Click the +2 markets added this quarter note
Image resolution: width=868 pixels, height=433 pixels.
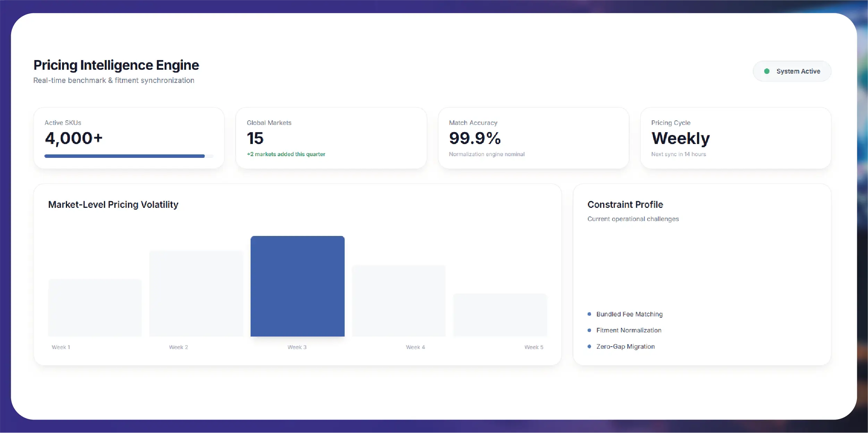(x=286, y=154)
